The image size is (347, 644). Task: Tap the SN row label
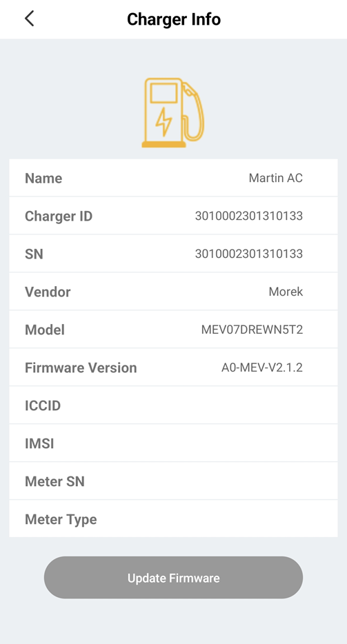(34, 254)
